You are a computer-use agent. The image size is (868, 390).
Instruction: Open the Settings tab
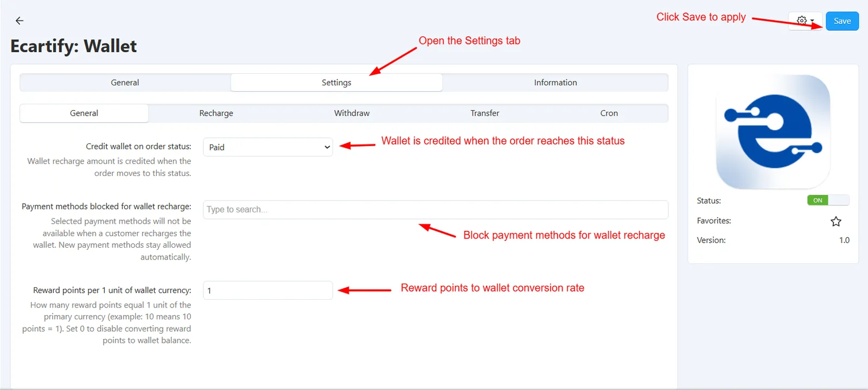[336, 83]
